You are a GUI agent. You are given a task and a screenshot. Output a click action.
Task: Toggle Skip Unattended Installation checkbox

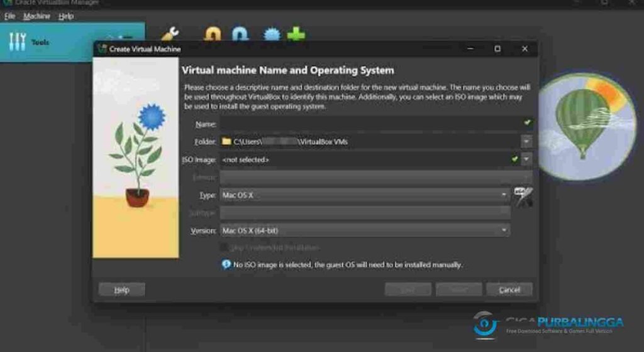point(225,247)
